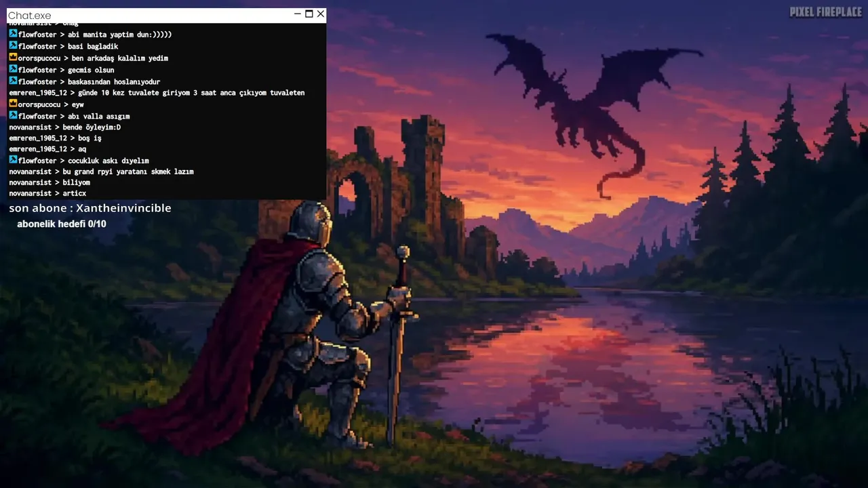Screen dimensions: 868x488
Task: Click the message 'gecmis olsun'
Action: click(91, 70)
